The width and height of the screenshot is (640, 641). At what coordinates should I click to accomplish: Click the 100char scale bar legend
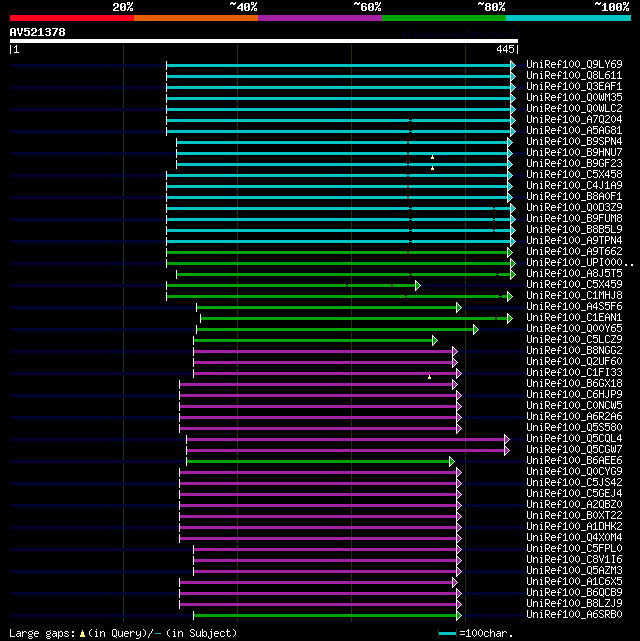pyautogui.click(x=447, y=634)
